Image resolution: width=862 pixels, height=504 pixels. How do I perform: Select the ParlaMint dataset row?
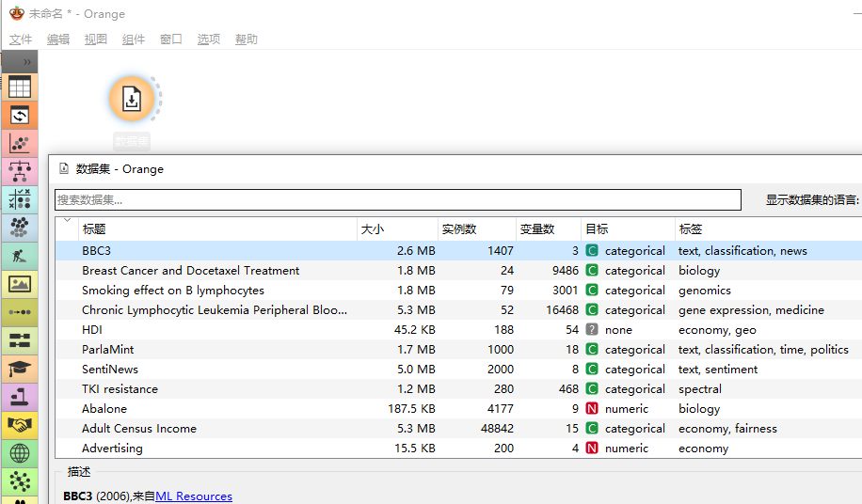458,350
